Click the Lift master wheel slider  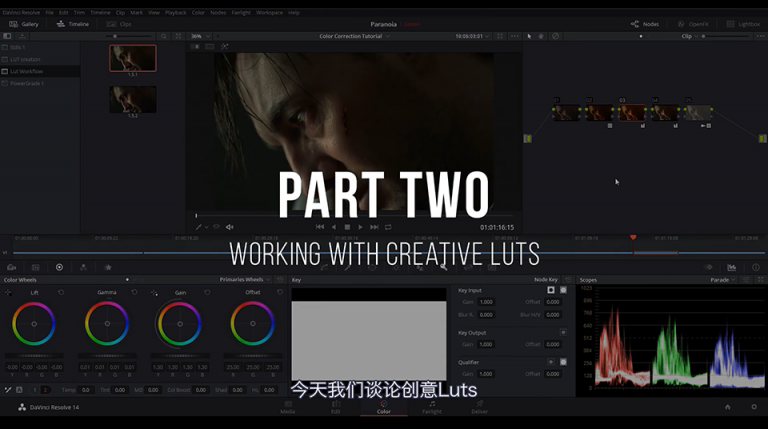(34, 356)
